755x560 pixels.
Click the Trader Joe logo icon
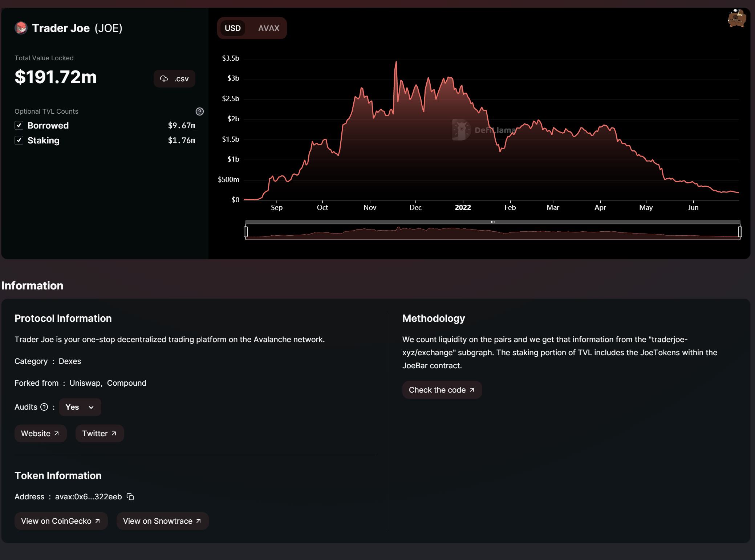pos(21,28)
